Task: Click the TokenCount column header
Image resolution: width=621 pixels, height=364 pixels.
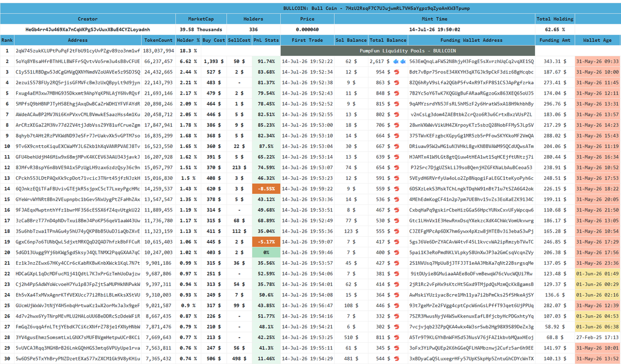Action: [158, 40]
